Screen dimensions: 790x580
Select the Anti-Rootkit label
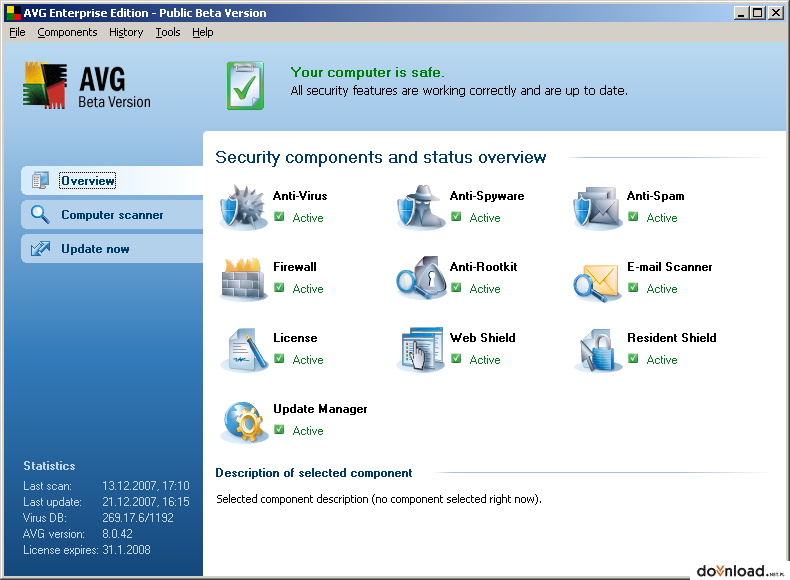483,267
